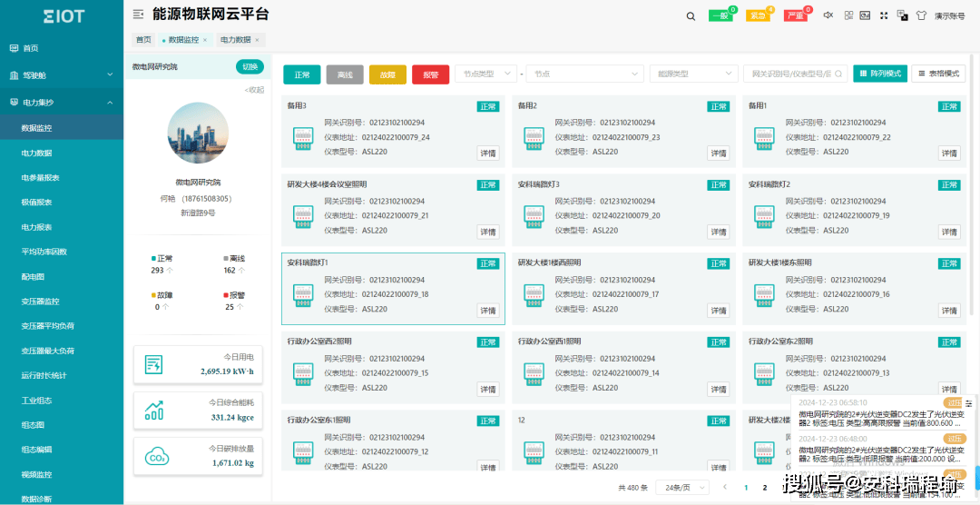Expand the 驾驶舱 sidebar menu
Image resolution: width=980 pixels, height=505 pixels.
tap(62, 75)
